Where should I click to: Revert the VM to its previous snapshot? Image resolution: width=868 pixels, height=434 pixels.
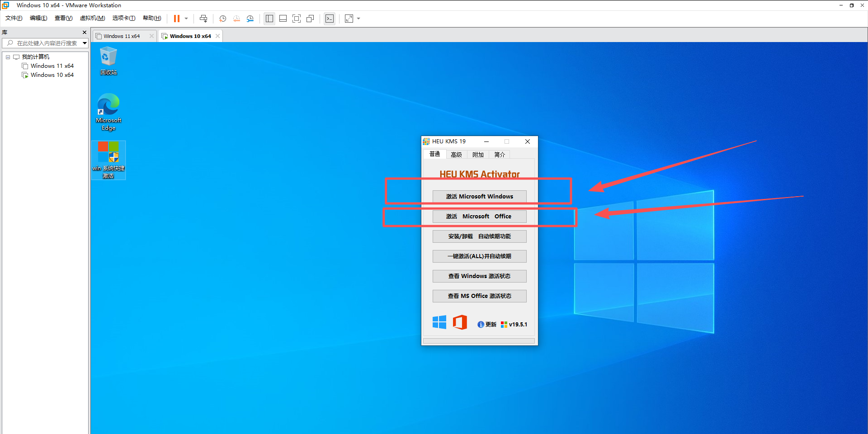236,19
